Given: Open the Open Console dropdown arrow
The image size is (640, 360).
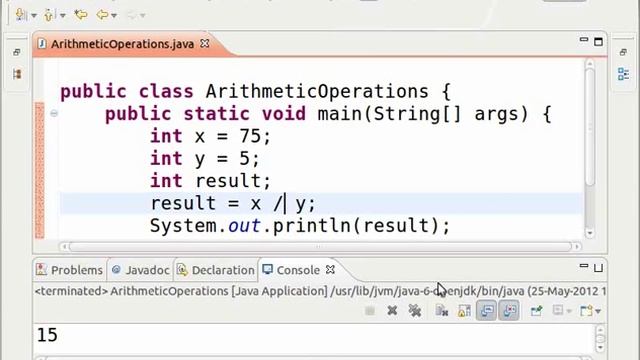Looking at the screenshot, I should coord(598,311).
